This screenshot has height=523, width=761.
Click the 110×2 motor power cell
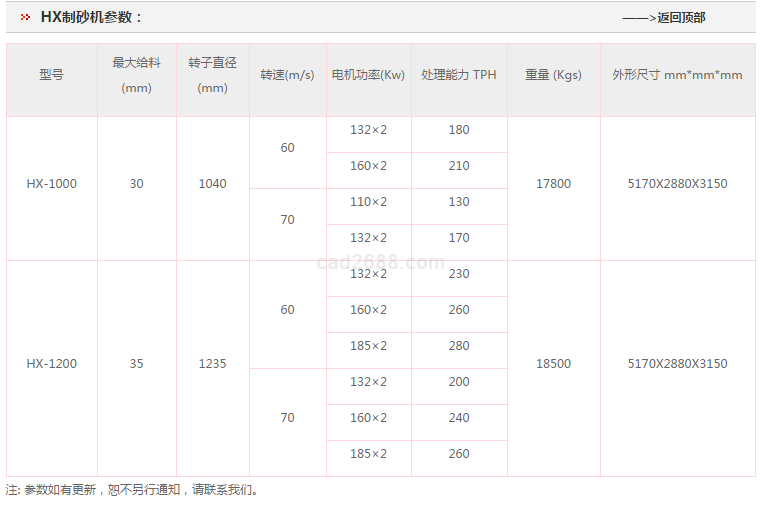click(x=368, y=202)
